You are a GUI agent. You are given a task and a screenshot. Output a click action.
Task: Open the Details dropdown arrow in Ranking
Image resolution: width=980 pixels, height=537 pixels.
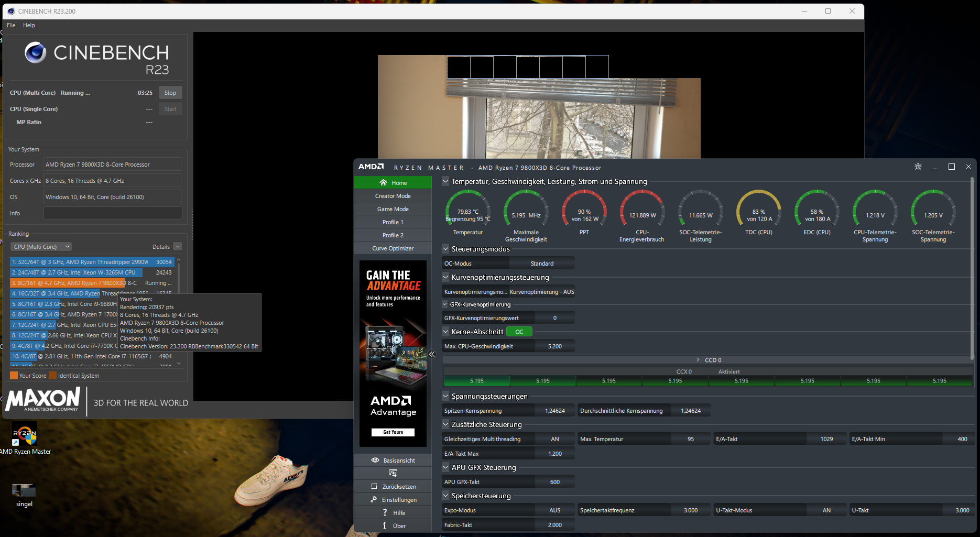pyautogui.click(x=178, y=247)
